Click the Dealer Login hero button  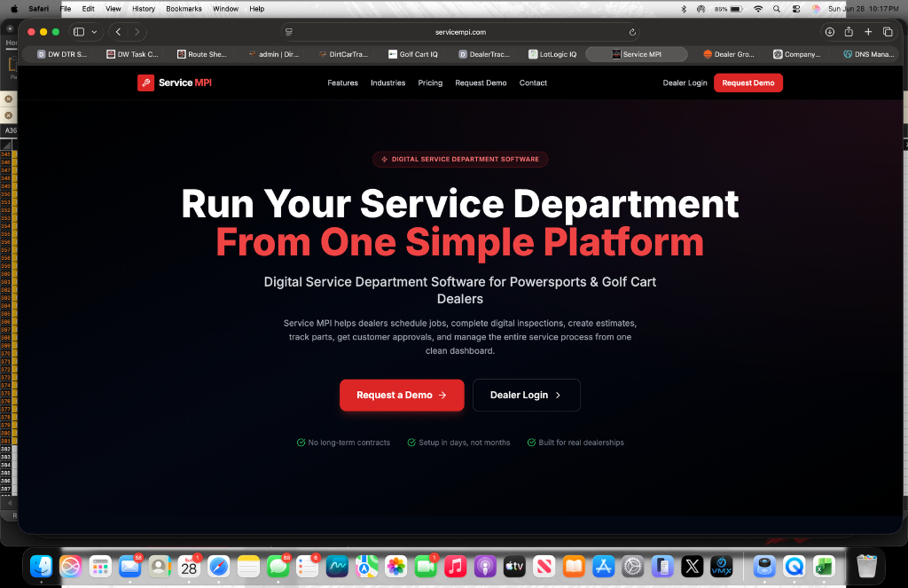click(527, 395)
